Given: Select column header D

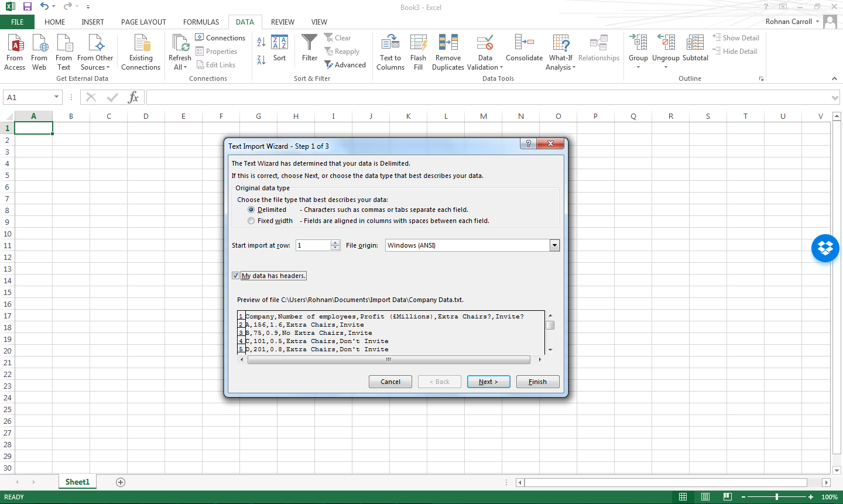Looking at the screenshot, I should (x=146, y=116).
